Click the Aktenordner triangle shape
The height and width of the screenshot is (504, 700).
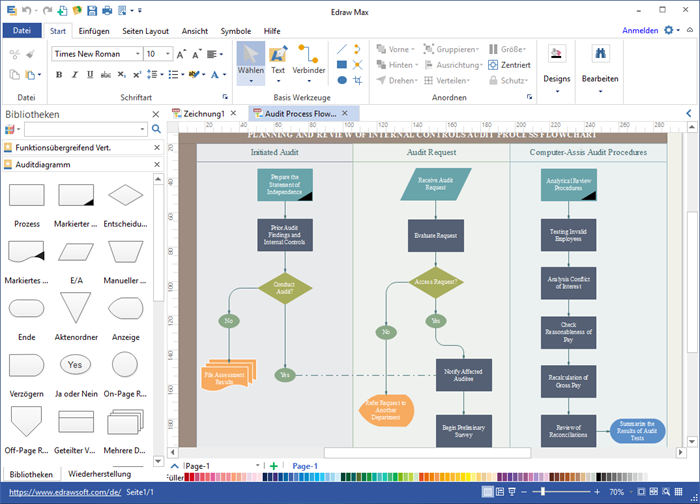(x=76, y=308)
